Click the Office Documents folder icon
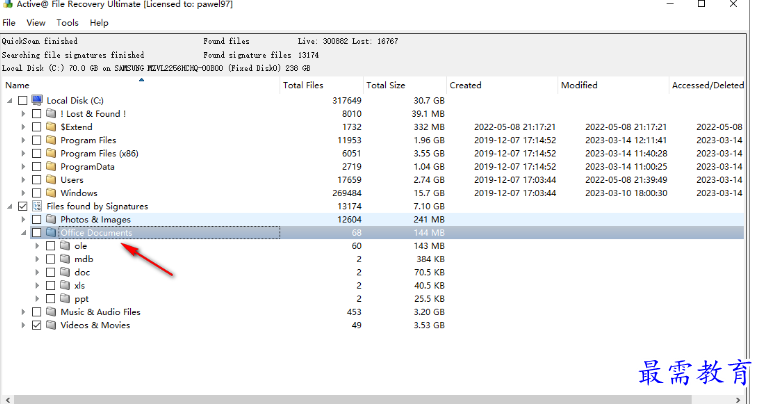 point(51,233)
